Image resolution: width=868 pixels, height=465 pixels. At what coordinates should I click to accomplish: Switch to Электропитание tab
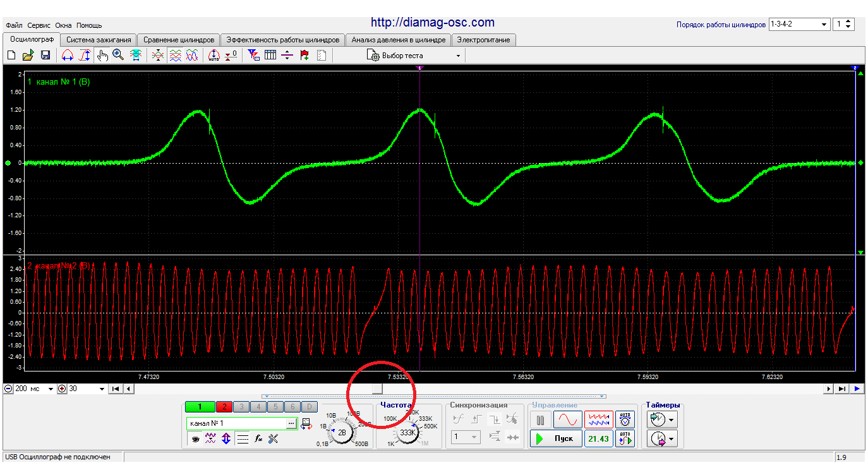click(x=484, y=39)
